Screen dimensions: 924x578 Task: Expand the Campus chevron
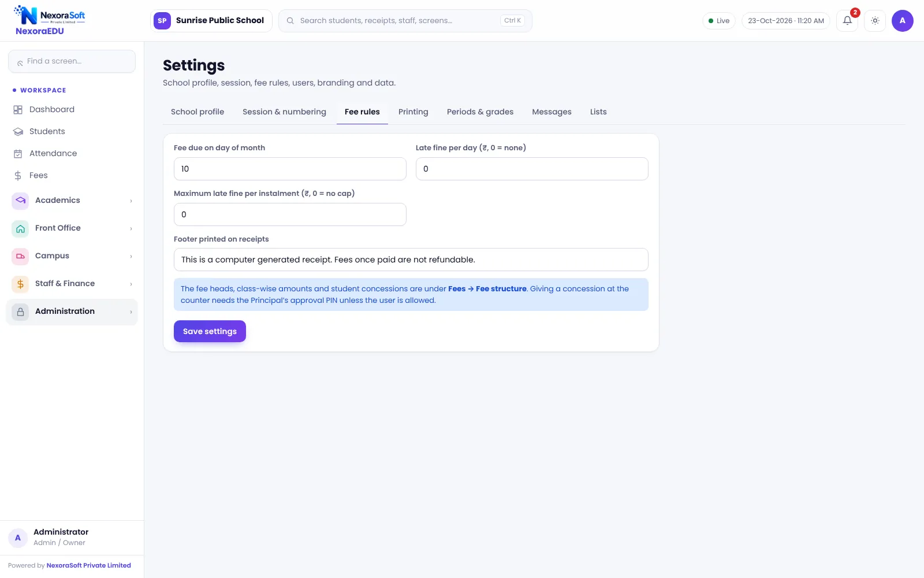[131, 256]
